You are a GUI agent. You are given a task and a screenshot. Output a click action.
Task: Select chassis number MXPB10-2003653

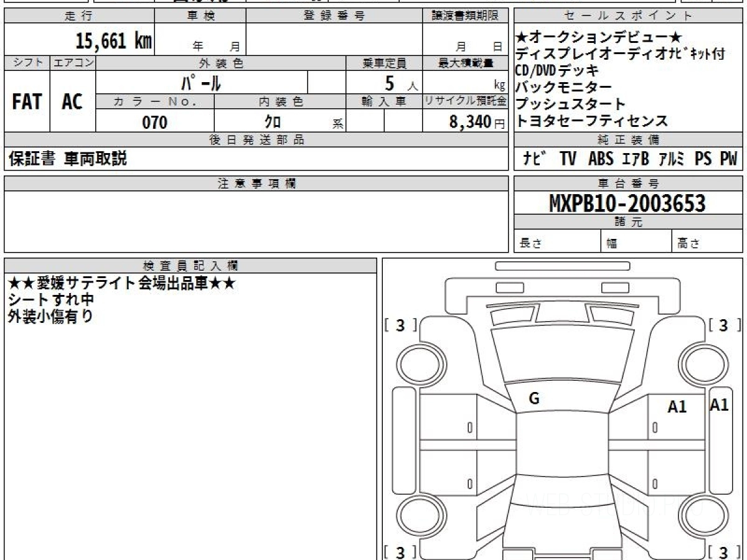tap(627, 203)
